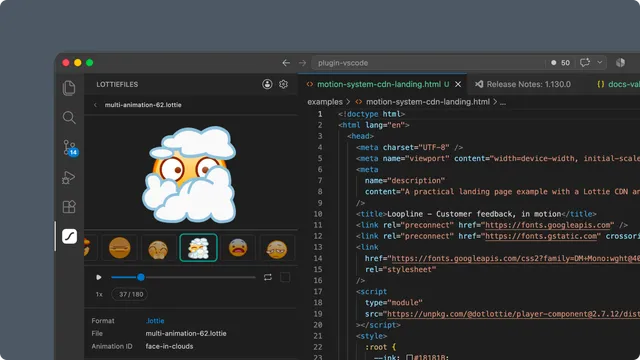Click line number 17 script line
Image resolution: width=640 pixels, height=360 pixels.
318,291
